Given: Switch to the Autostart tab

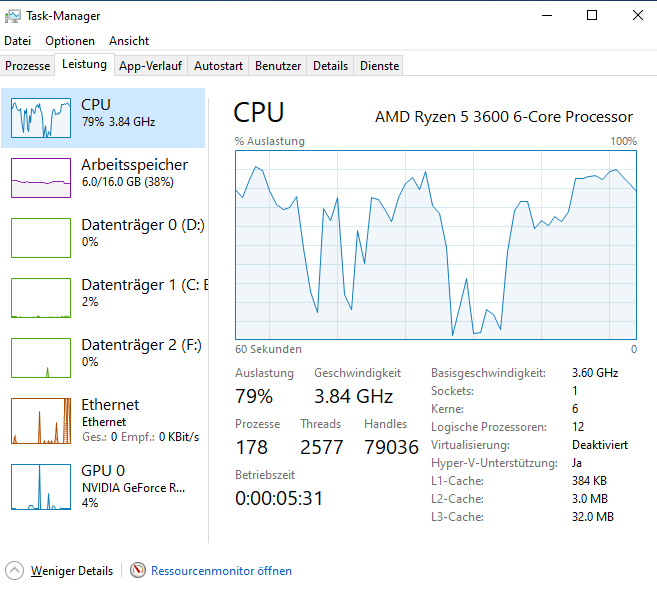Looking at the screenshot, I should tap(218, 66).
